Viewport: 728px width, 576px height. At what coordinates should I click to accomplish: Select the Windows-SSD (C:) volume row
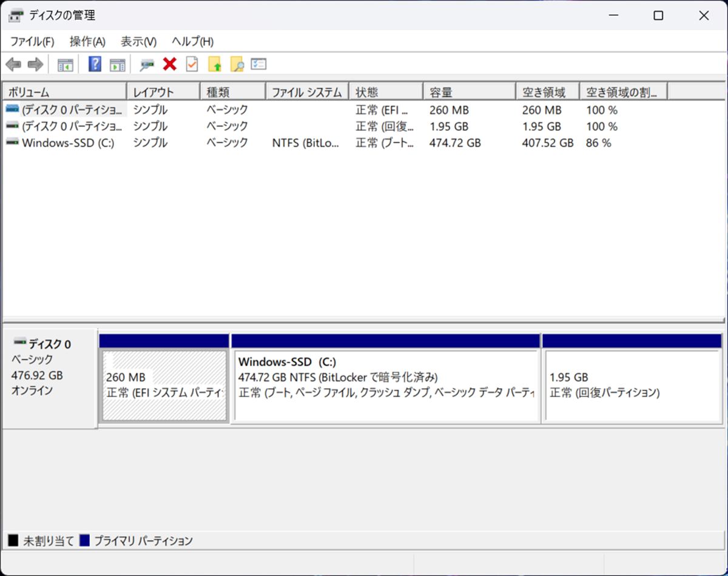(x=68, y=143)
